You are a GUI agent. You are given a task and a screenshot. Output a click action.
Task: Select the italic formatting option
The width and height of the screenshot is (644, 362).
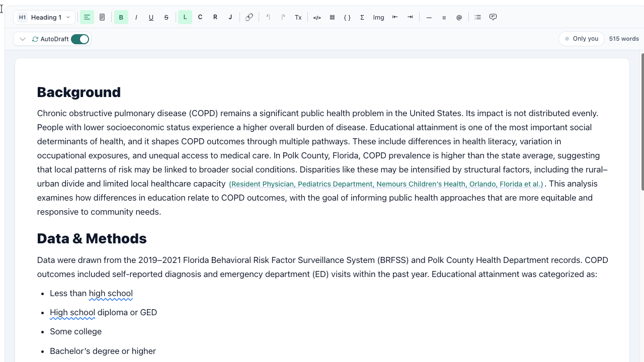pyautogui.click(x=136, y=17)
